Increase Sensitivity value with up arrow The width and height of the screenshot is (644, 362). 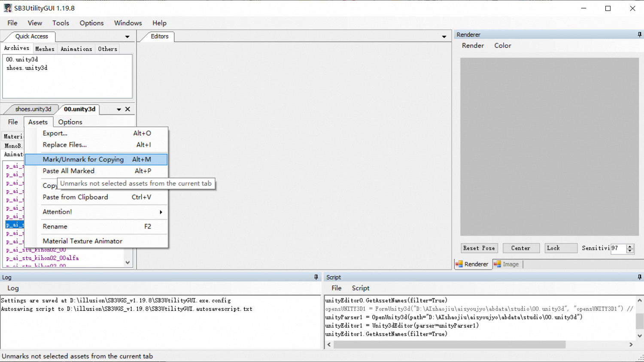[x=630, y=246]
